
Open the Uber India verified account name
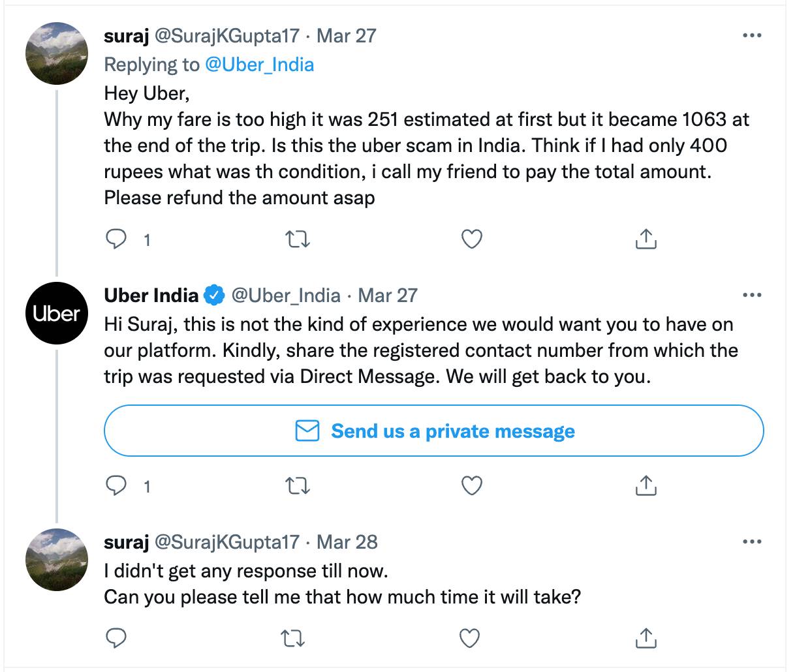pyautogui.click(x=151, y=296)
